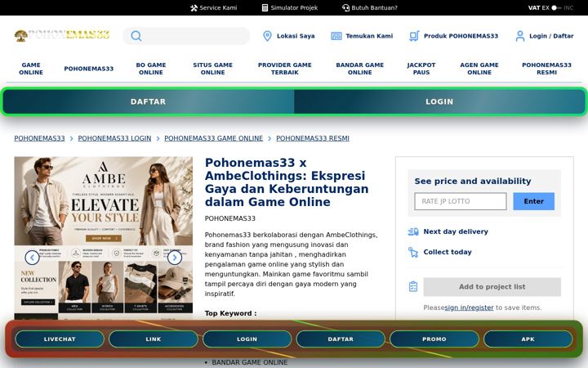Show previous product image with left arrow
588x368 pixels.
click(x=32, y=258)
